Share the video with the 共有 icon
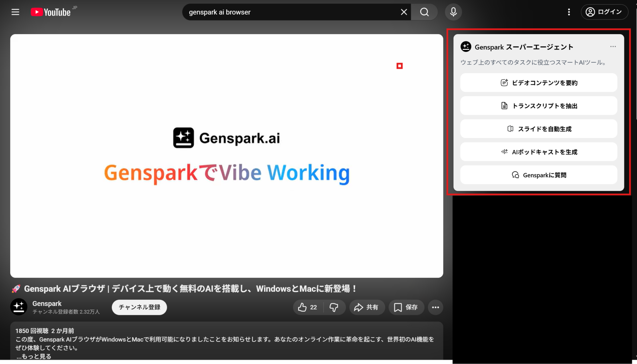 pos(367,307)
